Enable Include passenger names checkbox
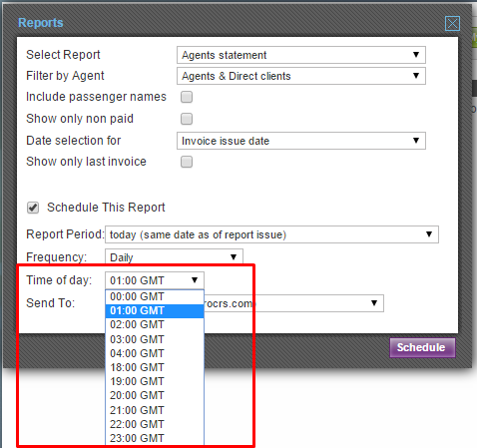This screenshot has width=477, height=448. tap(187, 97)
